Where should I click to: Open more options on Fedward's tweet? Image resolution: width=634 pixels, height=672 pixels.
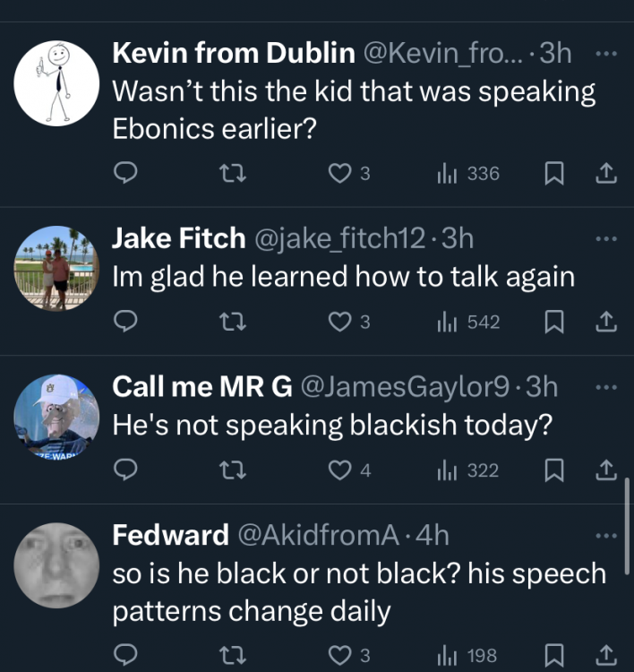click(x=606, y=535)
